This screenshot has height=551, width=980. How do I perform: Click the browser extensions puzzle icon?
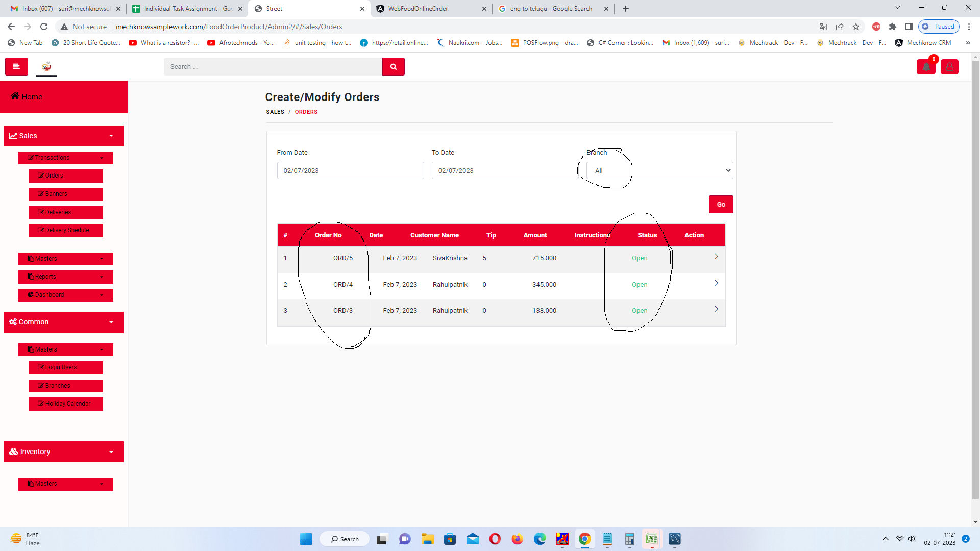892,27
